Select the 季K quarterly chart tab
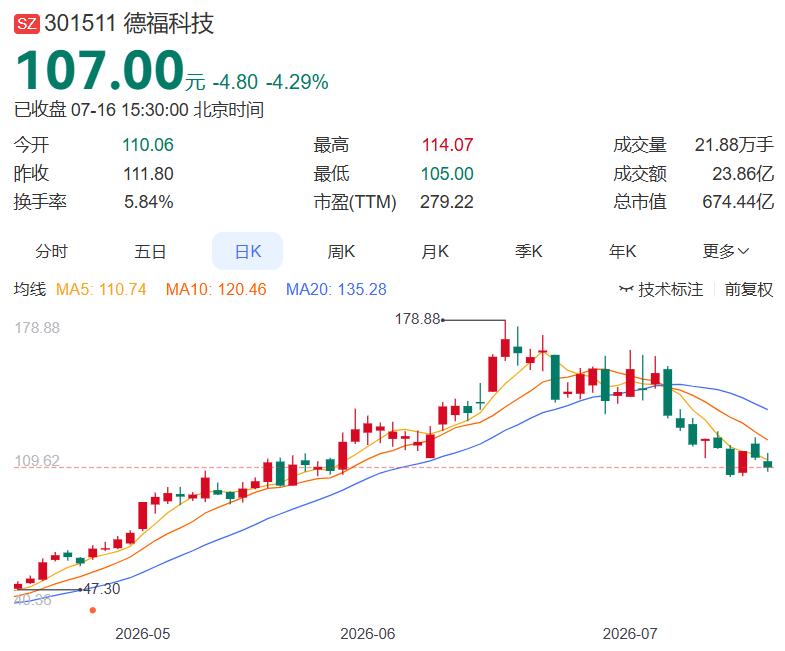Screen dimensions: 785x651 pos(529,251)
